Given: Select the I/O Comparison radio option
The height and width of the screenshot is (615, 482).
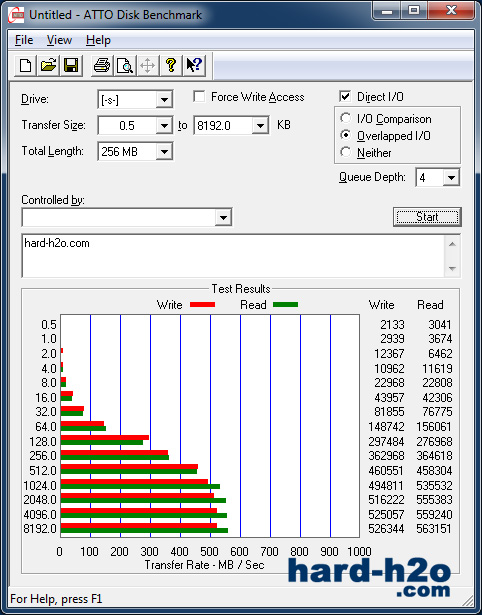Looking at the screenshot, I should [346, 118].
